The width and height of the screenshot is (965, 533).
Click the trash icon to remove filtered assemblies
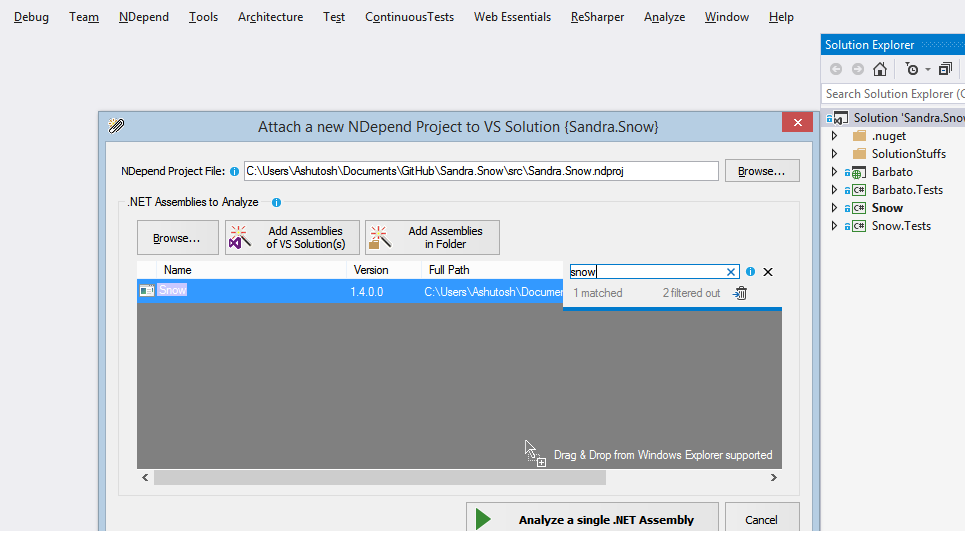click(740, 293)
